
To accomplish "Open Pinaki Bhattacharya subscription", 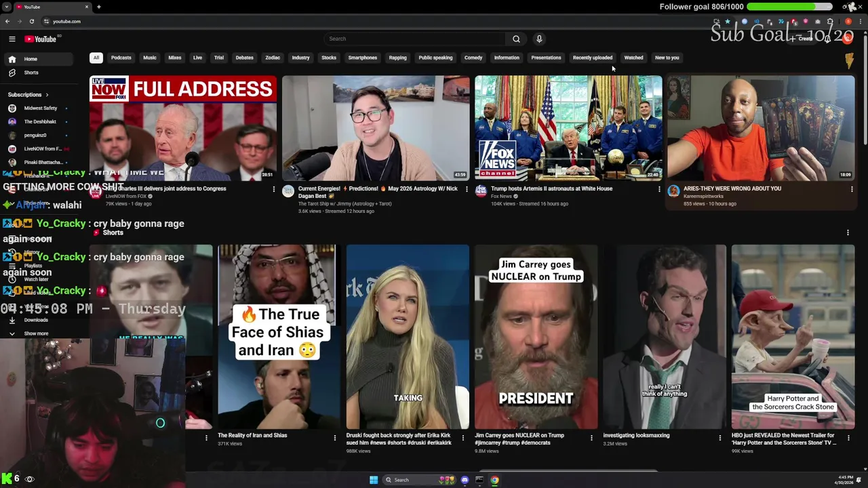I will (x=39, y=162).
